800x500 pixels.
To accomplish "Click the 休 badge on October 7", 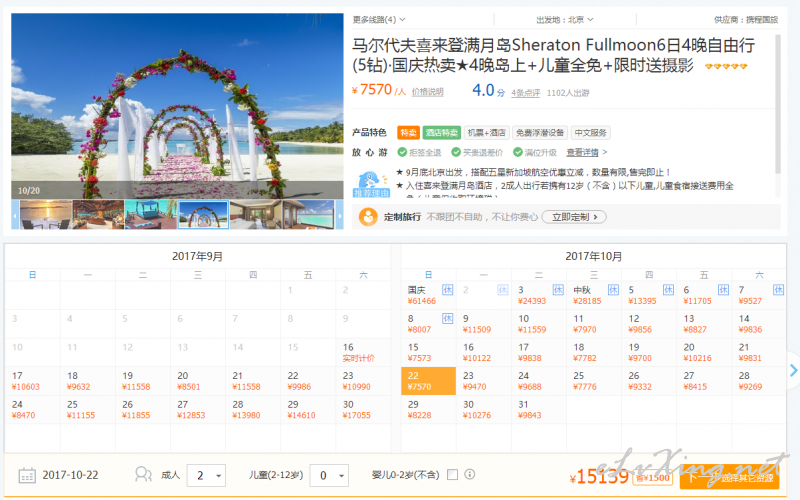I will tap(778, 290).
